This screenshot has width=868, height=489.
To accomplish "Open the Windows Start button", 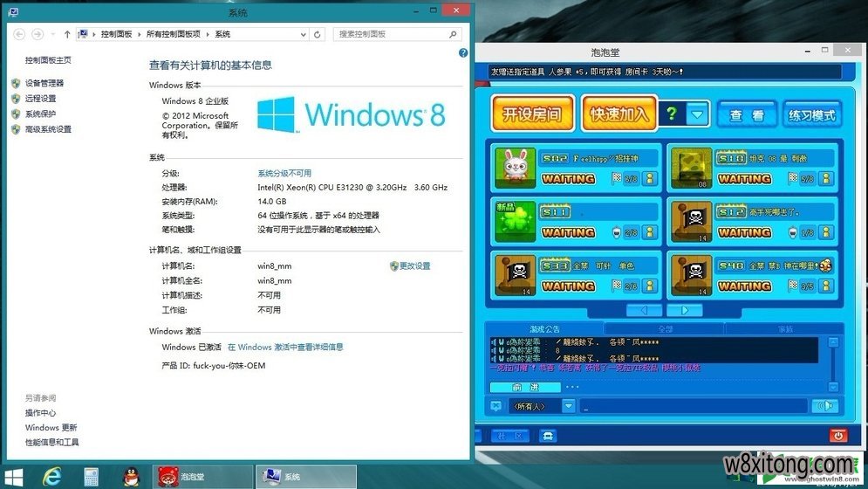I will click(17, 476).
